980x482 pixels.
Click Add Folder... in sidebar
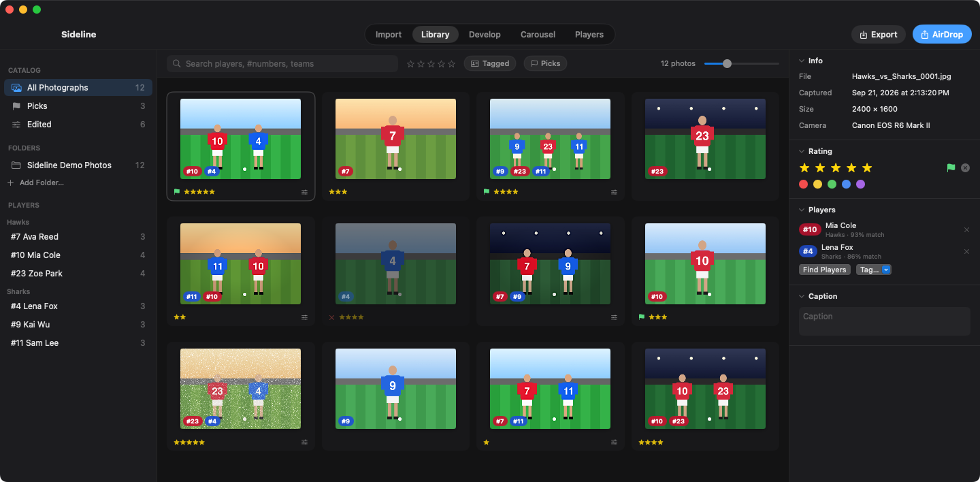pyautogui.click(x=35, y=182)
